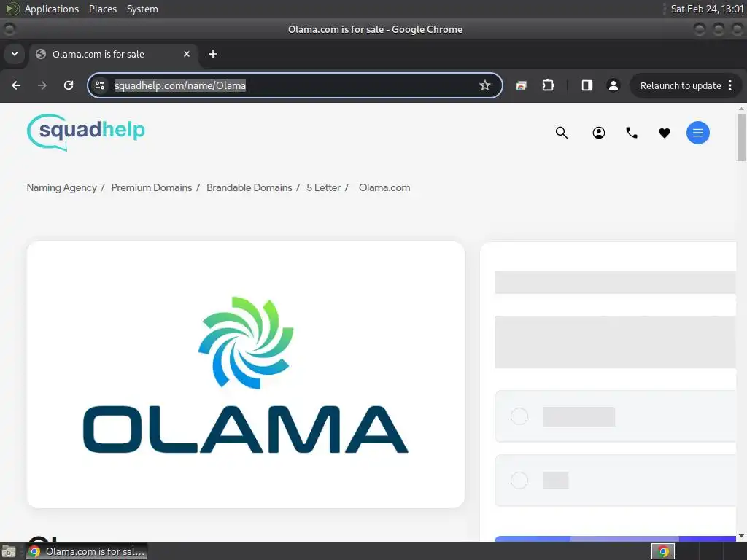
Task: Open the System menu
Action: coord(142,9)
